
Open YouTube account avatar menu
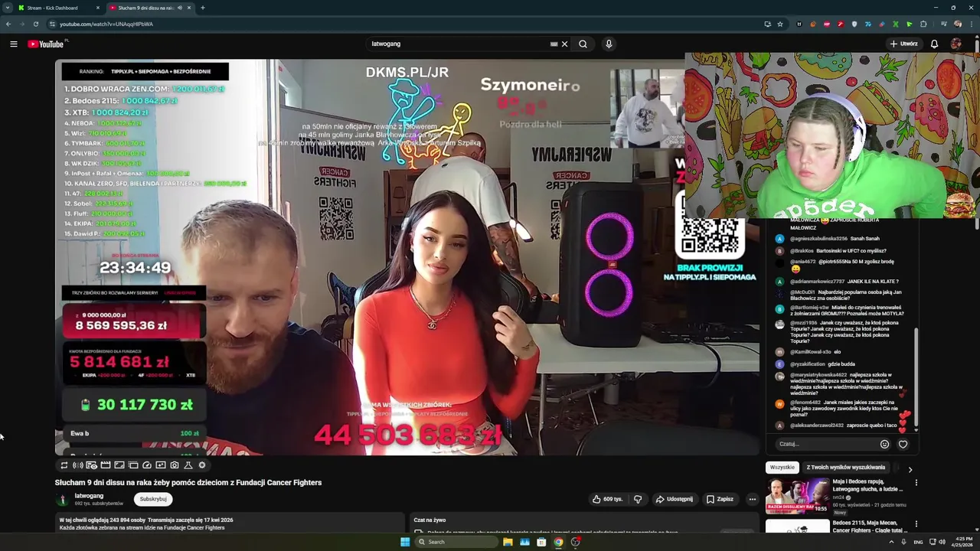(x=955, y=44)
